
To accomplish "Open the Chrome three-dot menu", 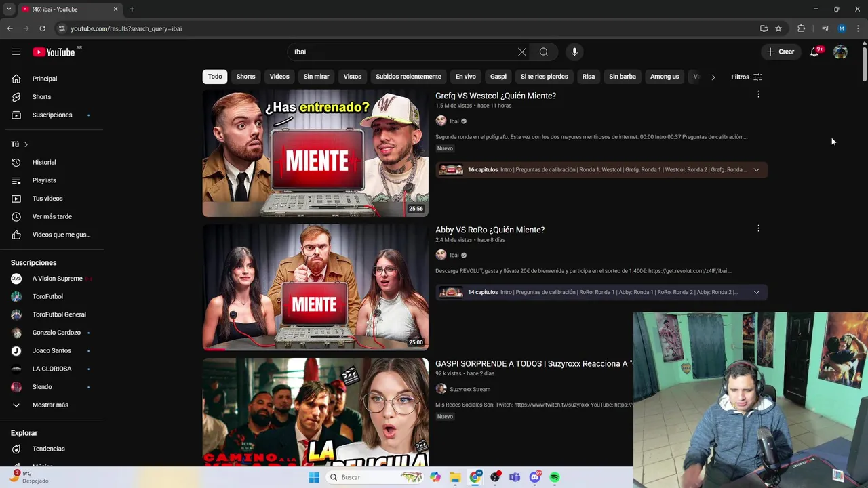I will [859, 28].
